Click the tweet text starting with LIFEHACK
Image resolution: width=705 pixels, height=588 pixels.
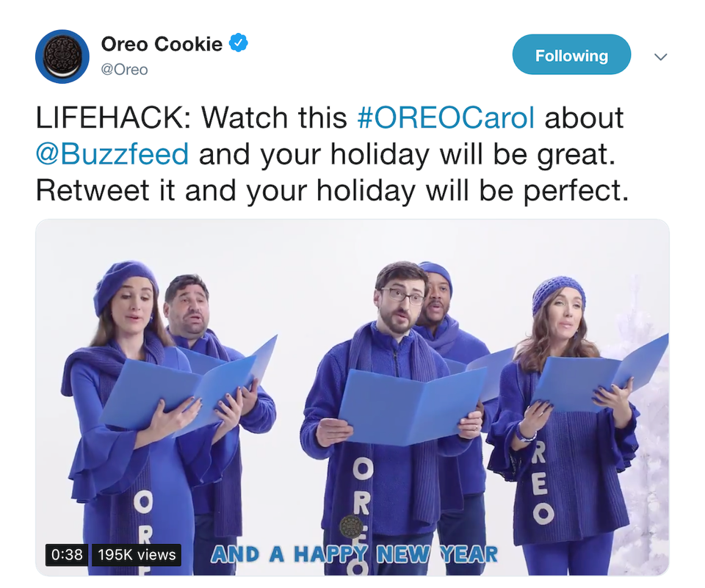(332, 154)
